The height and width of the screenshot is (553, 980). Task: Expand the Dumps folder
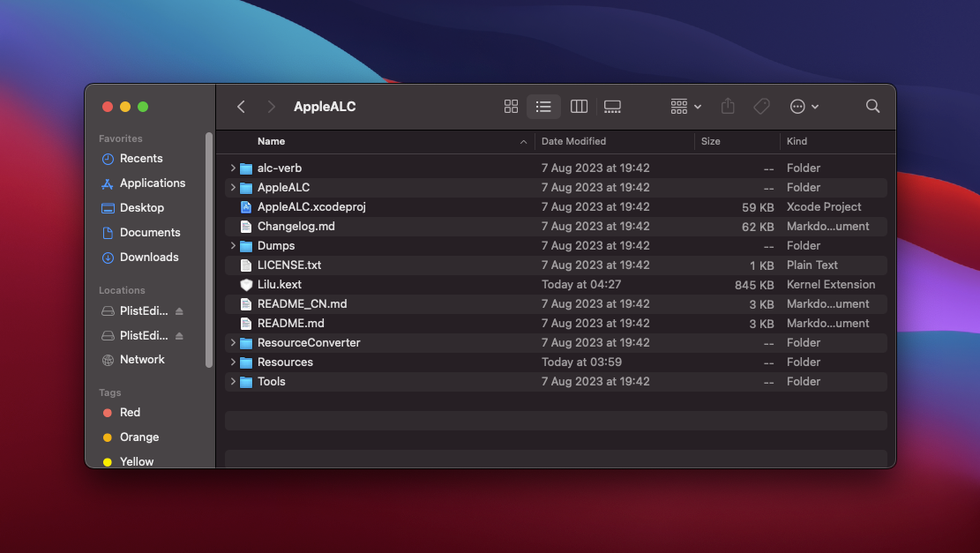point(233,245)
